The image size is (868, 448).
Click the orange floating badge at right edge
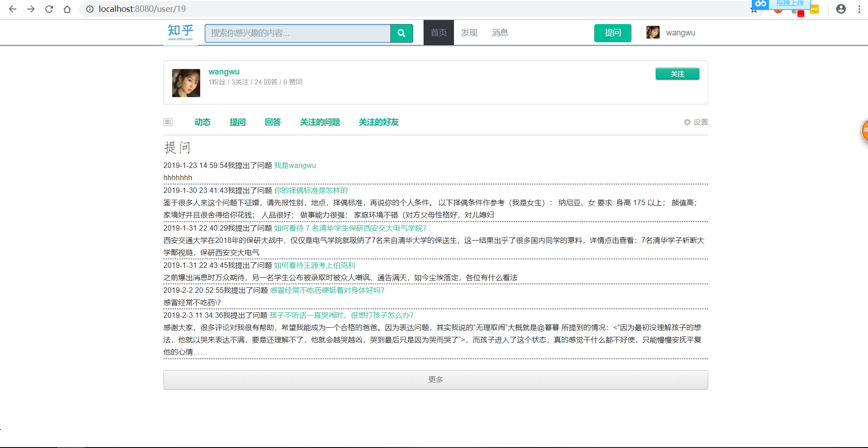(x=864, y=130)
